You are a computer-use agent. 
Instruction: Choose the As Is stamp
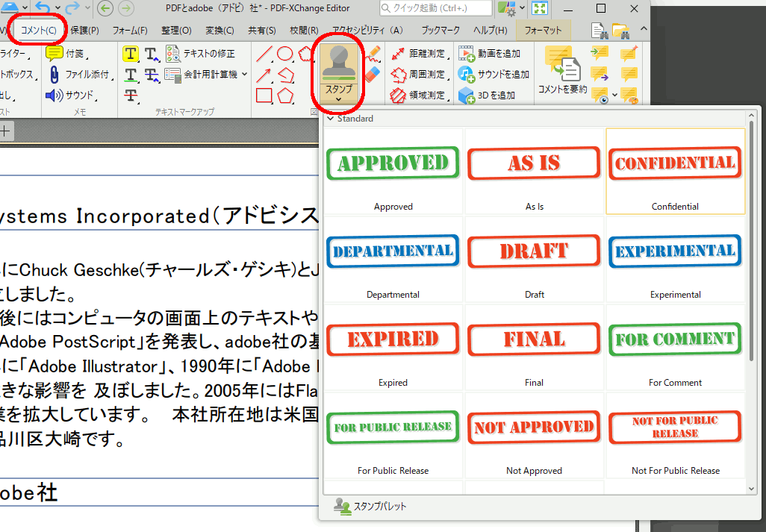point(535,172)
